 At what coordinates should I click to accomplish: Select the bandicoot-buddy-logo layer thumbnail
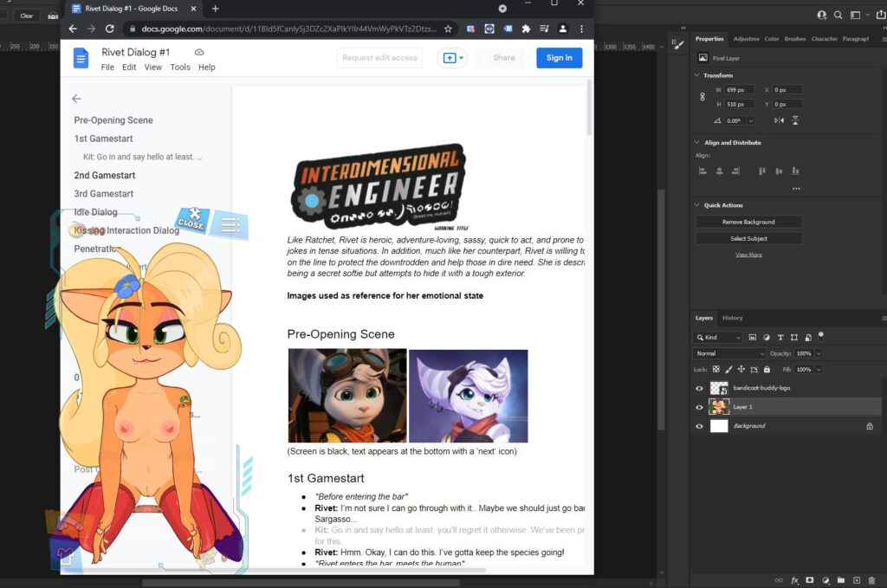[x=719, y=388]
